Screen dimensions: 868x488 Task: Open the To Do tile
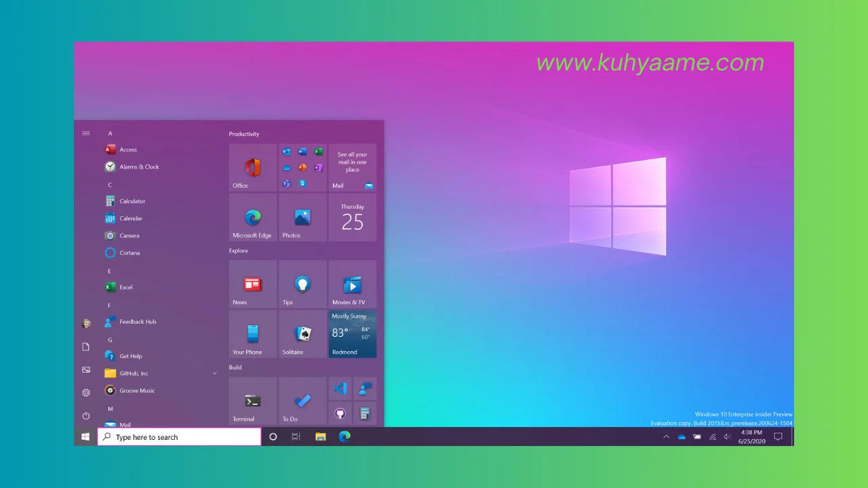click(302, 401)
